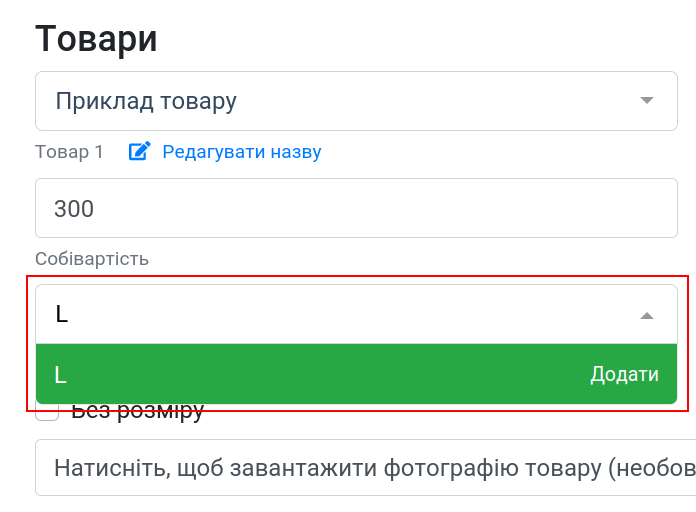Choose the green L option in the list
This screenshot has width=696, height=512.
pyautogui.click(x=356, y=374)
